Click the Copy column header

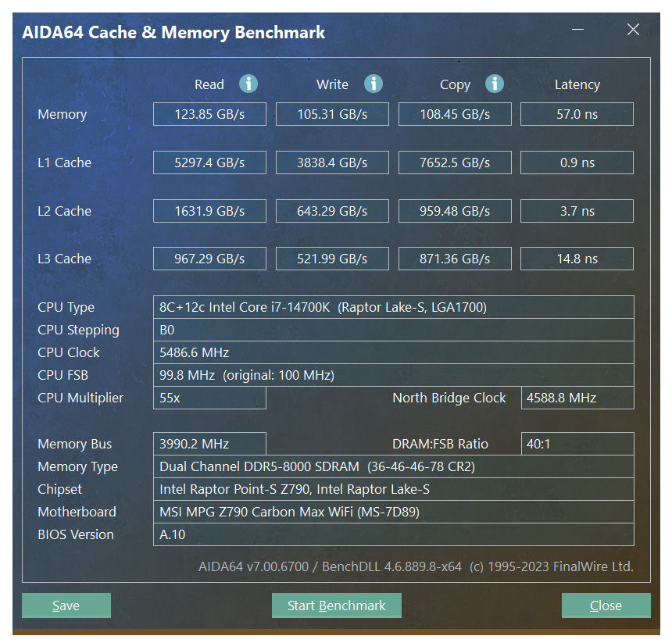click(x=455, y=85)
